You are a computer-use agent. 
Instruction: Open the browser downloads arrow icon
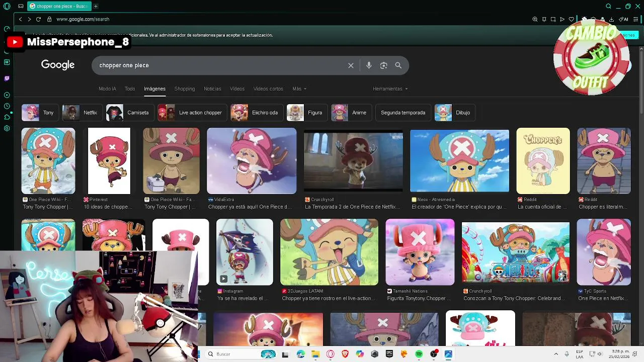pyautogui.click(x=611, y=19)
